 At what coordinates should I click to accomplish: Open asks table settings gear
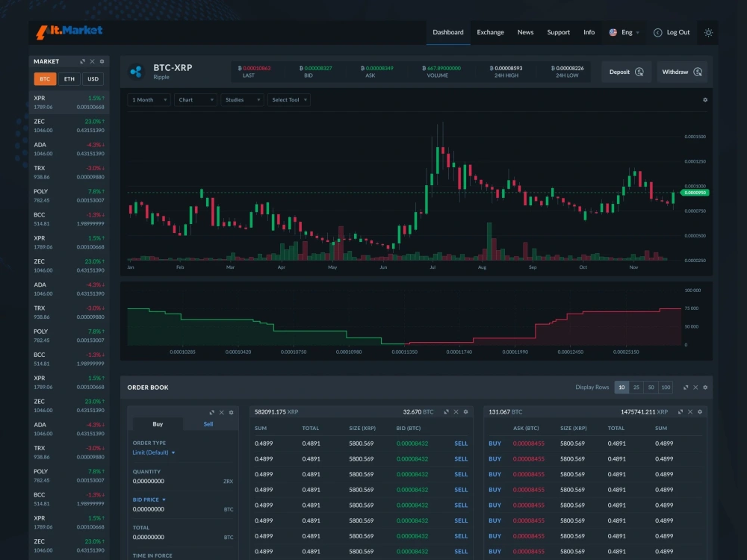click(700, 412)
